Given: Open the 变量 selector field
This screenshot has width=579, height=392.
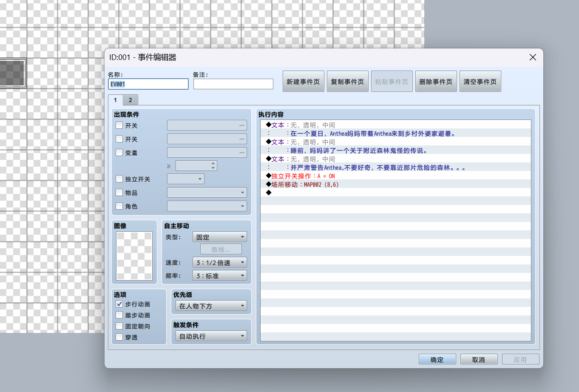Looking at the screenshot, I should [x=207, y=153].
